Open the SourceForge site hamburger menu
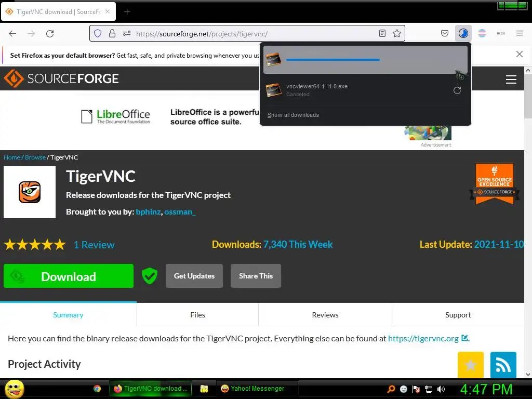This screenshot has width=532, height=399. [511, 79]
